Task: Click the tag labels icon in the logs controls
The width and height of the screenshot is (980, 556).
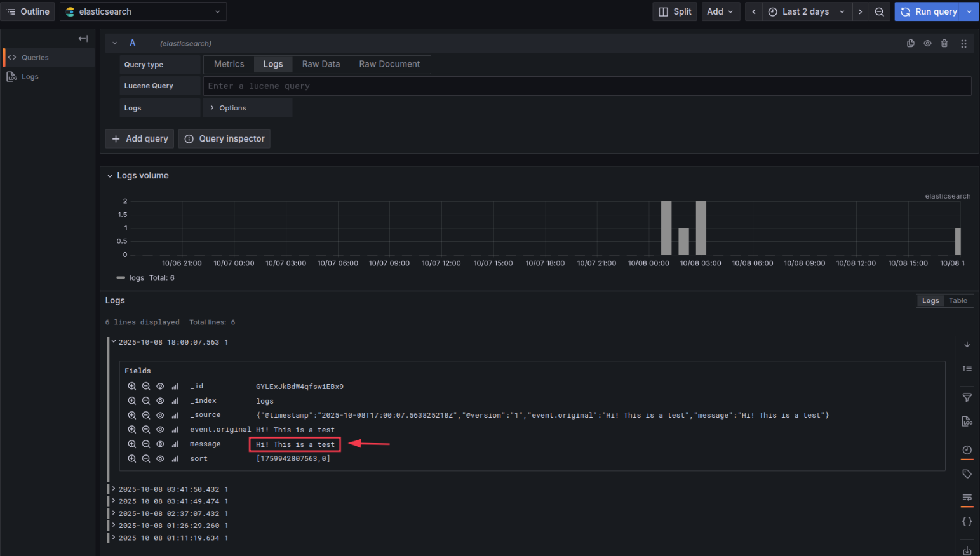Action: coord(967,473)
